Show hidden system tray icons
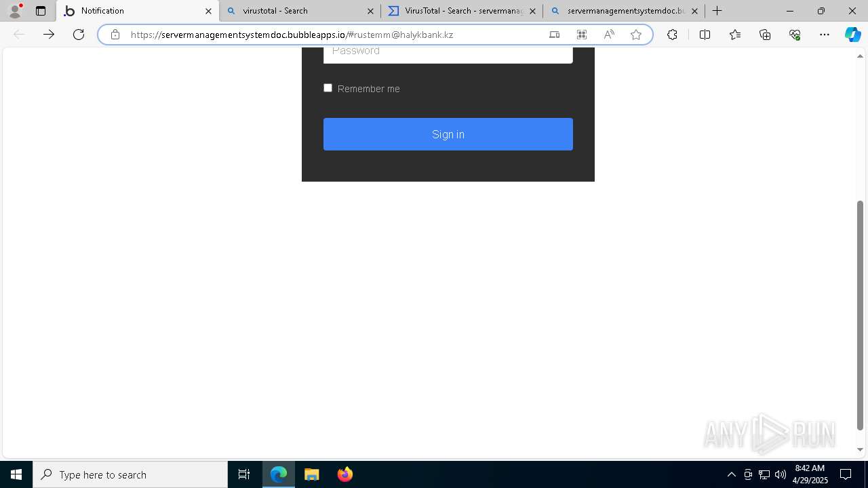Viewport: 868px width, 488px height. point(731,474)
